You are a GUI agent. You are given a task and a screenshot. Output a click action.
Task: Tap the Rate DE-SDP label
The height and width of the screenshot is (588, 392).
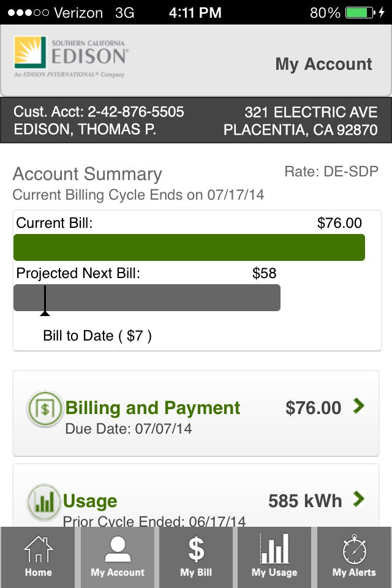[x=331, y=171]
